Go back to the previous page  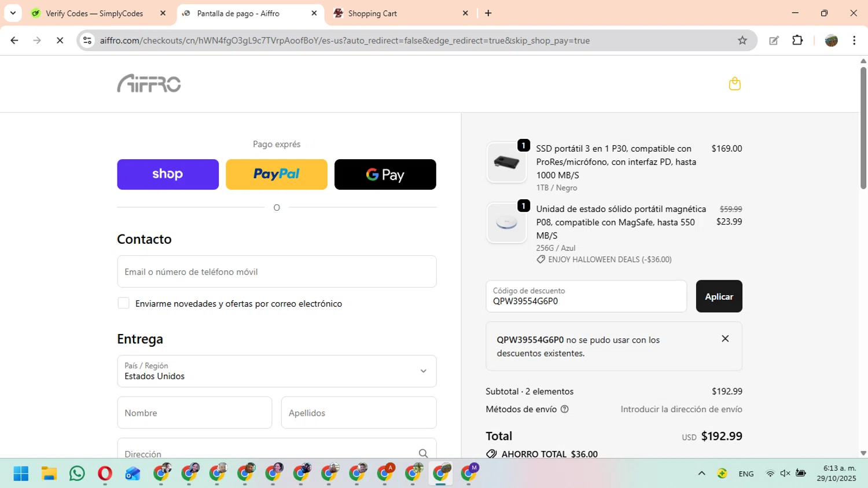14,41
